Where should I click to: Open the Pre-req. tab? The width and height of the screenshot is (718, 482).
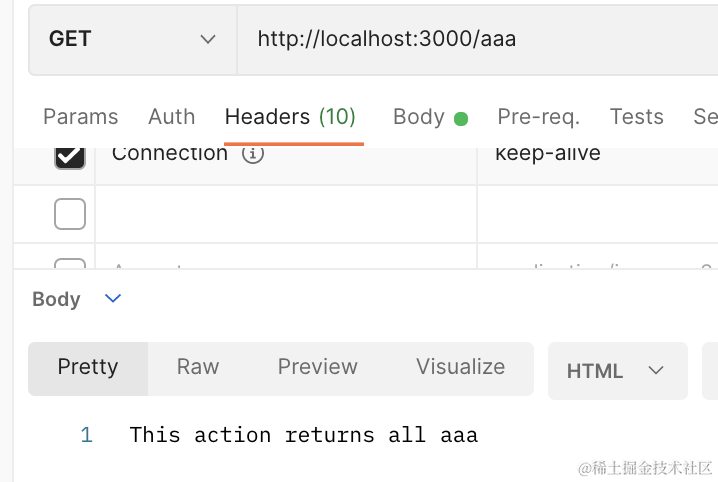(538, 117)
